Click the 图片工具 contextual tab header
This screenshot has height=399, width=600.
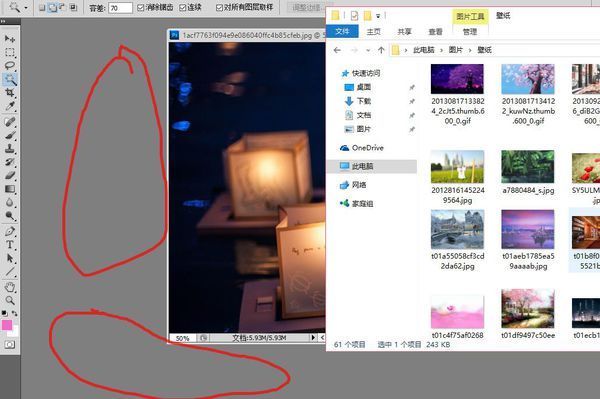470,16
